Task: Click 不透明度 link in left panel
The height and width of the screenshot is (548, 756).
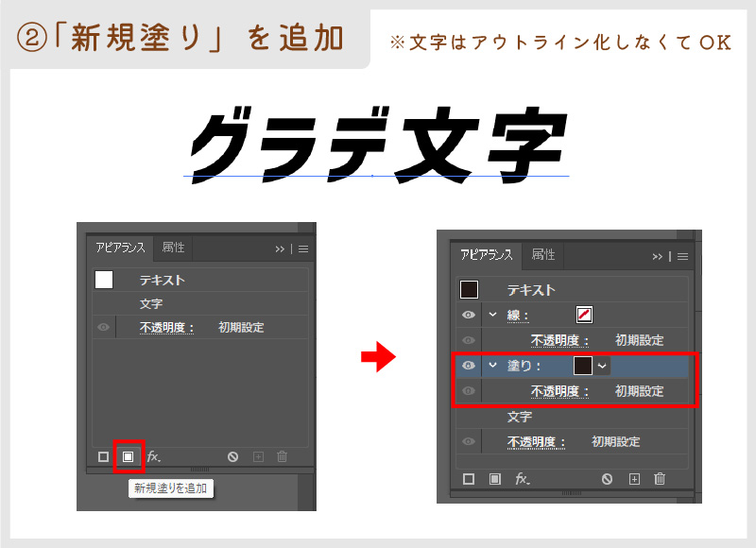Action: (x=166, y=328)
